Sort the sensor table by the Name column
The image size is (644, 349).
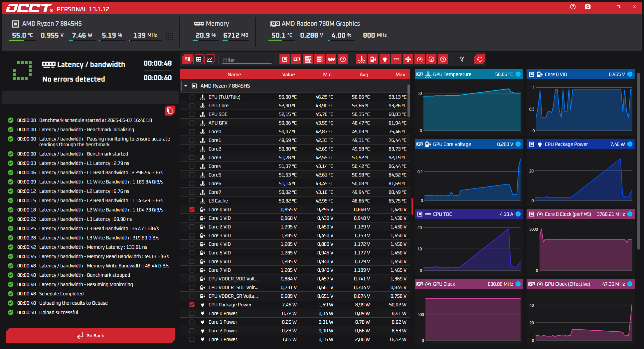coord(234,75)
